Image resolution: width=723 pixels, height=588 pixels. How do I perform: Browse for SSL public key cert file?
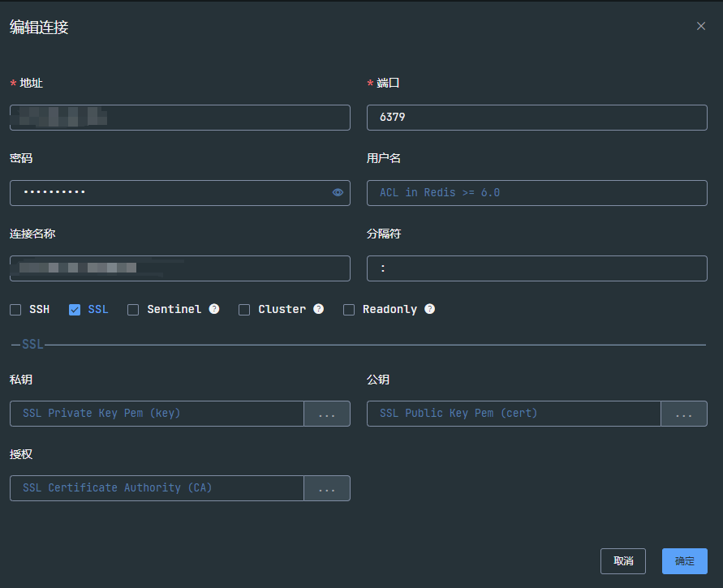click(684, 414)
